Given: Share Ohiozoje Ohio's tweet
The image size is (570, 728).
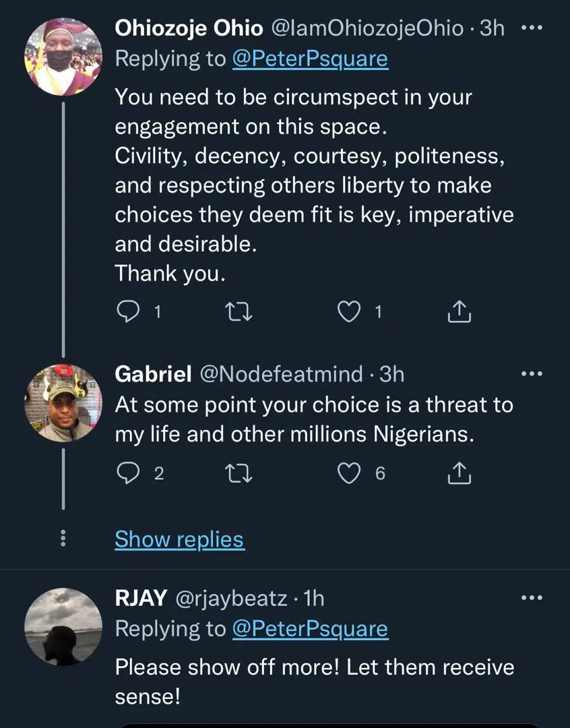Looking at the screenshot, I should pyautogui.click(x=459, y=311).
